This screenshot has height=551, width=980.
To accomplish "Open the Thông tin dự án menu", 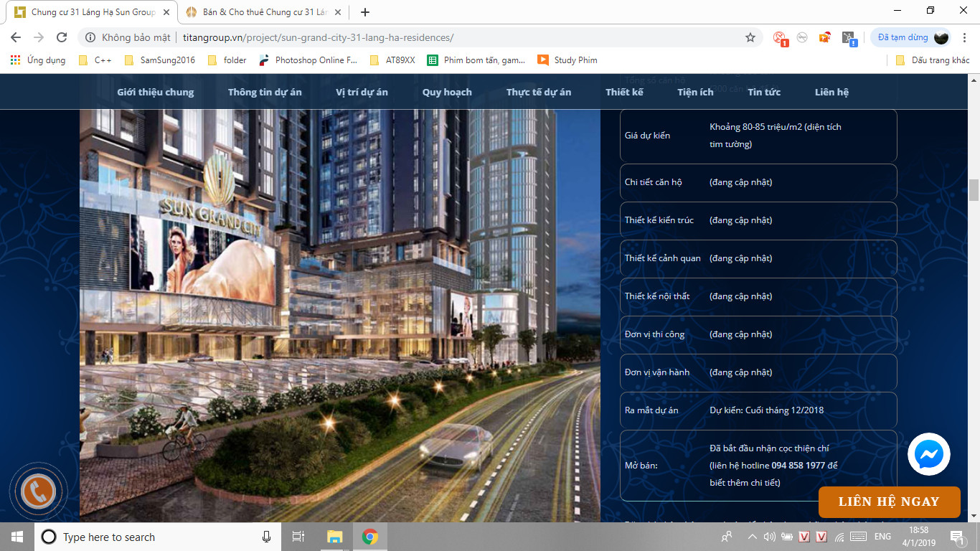I will (265, 92).
